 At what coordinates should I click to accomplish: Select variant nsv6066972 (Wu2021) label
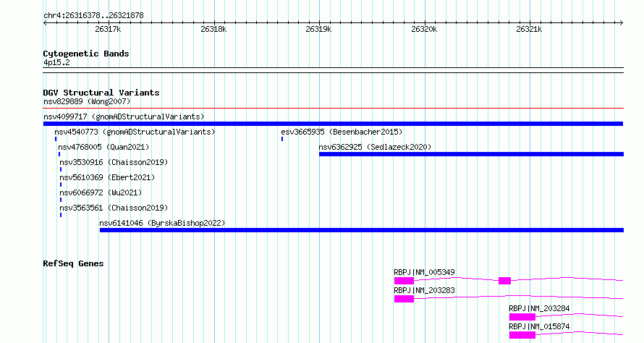(x=101, y=192)
